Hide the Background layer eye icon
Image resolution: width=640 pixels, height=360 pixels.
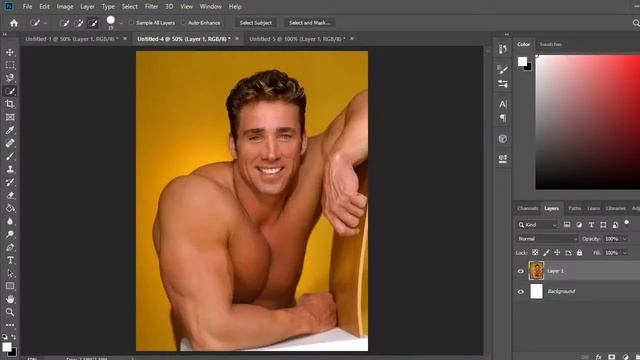(520, 291)
